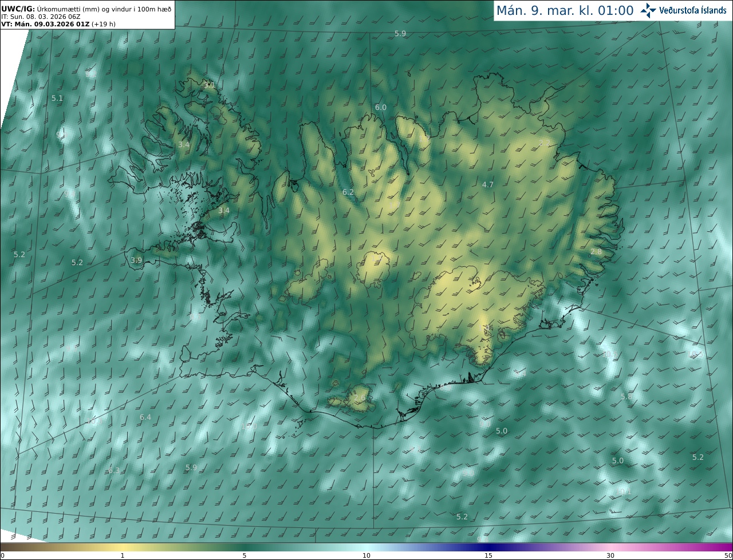Click the '0' label on the color scale
The width and height of the screenshot is (733, 560).
click(2, 555)
